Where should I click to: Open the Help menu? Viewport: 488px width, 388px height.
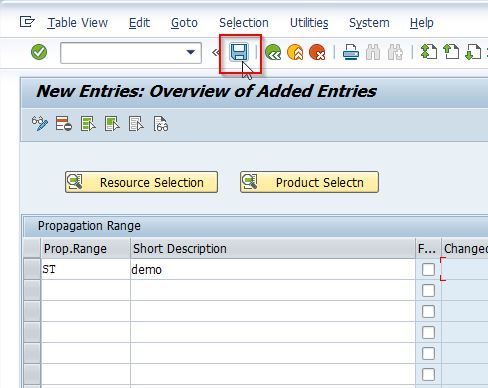422,23
